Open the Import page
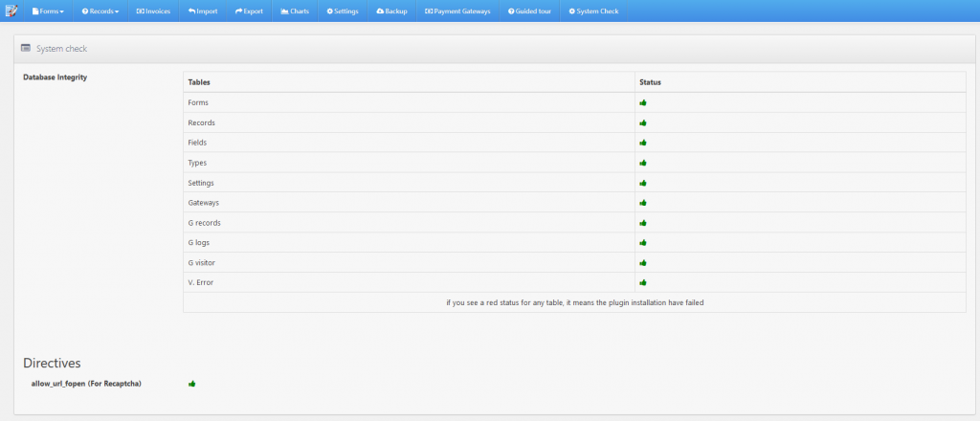 pos(203,11)
